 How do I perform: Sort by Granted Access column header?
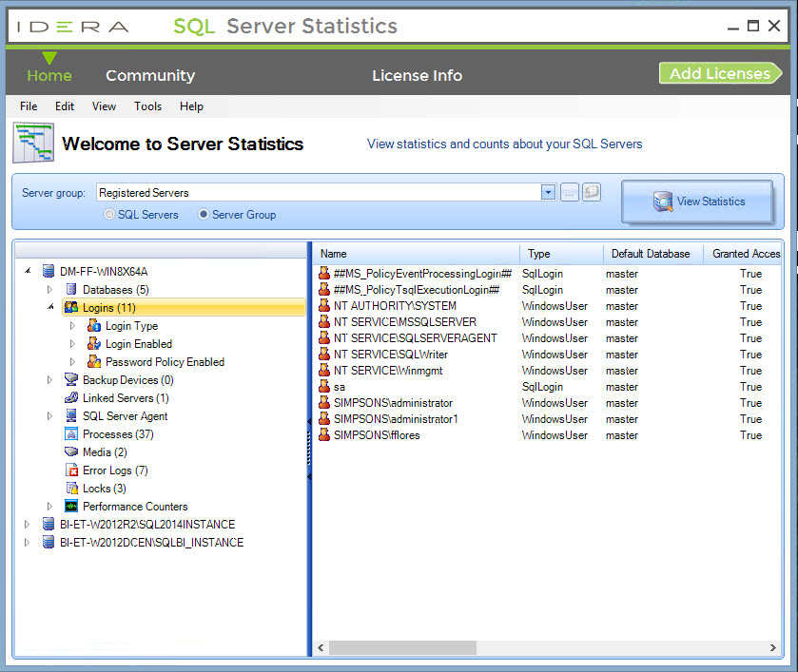743,254
